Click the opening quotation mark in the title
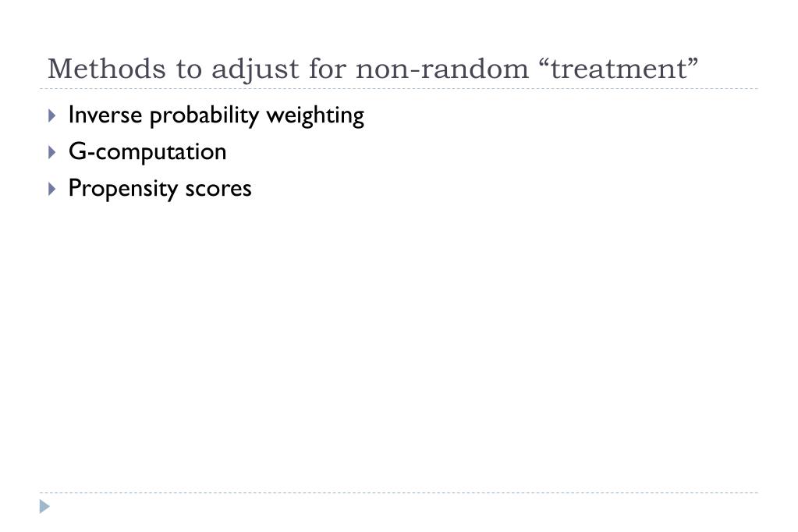The image size is (798, 532). click(x=544, y=62)
